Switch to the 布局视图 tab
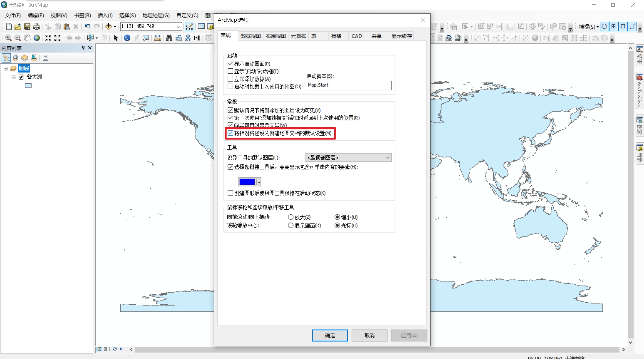The image size is (644, 359). point(276,36)
